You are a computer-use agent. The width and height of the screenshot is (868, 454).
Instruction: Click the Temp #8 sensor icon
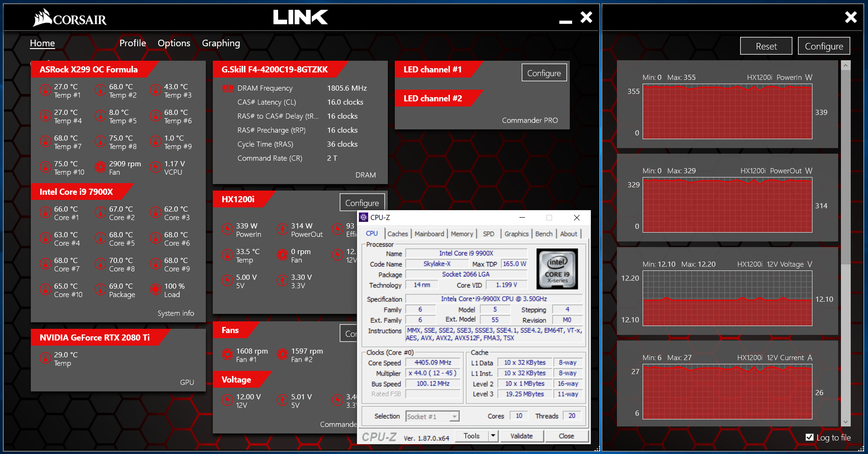[100, 141]
